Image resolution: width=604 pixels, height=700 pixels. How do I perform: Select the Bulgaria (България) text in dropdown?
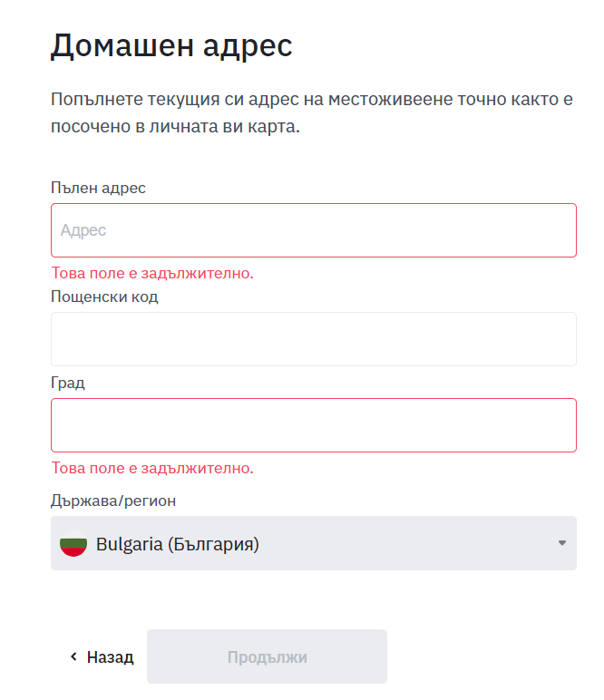[178, 544]
